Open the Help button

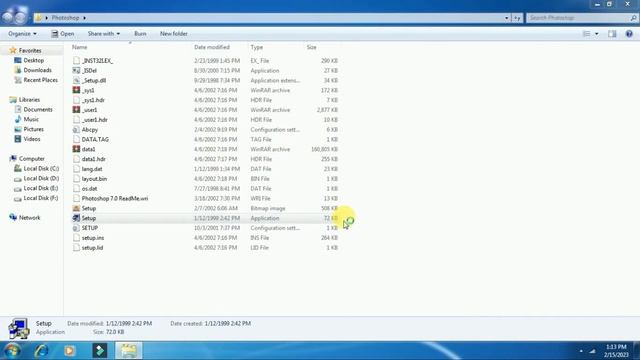pos(629,34)
